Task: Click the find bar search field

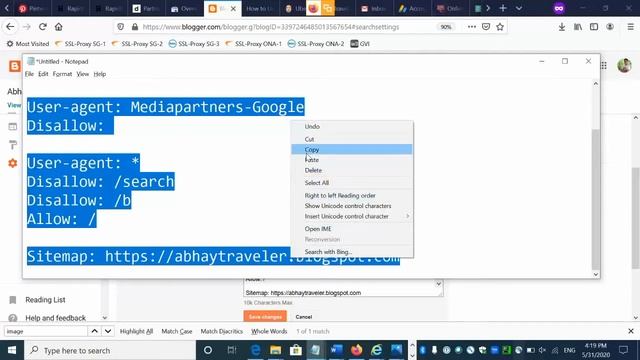Action: coord(46,331)
